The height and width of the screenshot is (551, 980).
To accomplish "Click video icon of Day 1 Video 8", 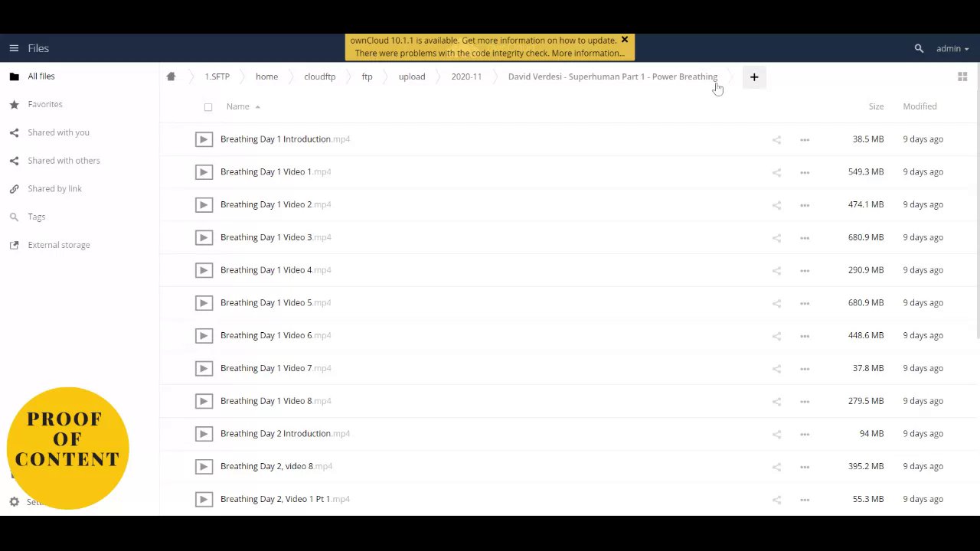I will 204,401.
